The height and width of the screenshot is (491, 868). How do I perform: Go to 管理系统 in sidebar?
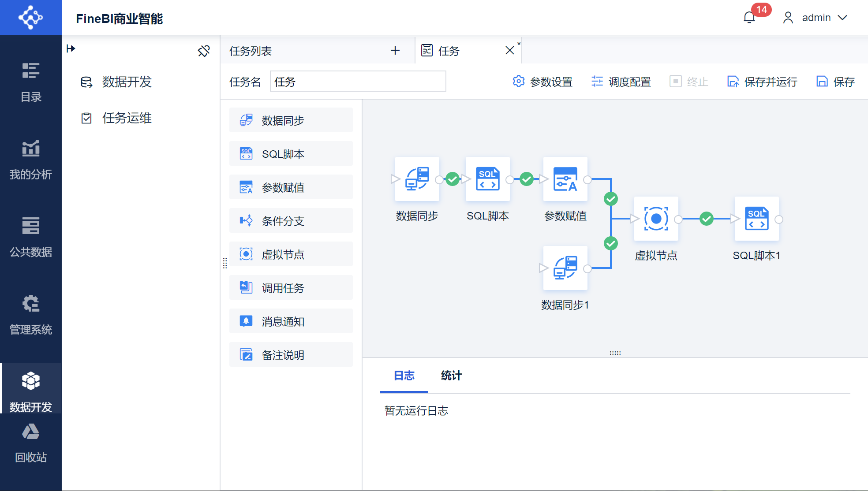(30, 315)
